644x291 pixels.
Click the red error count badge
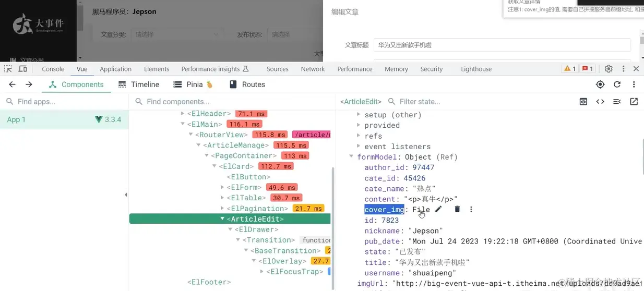588,69
